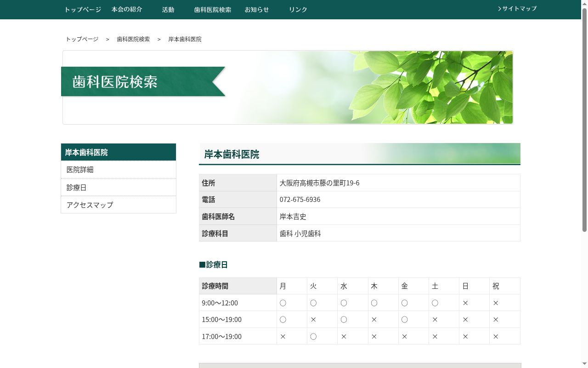Viewport: 588px width, 368px height.
Task: Click the phone number 072-675-6936
Action: [300, 200]
